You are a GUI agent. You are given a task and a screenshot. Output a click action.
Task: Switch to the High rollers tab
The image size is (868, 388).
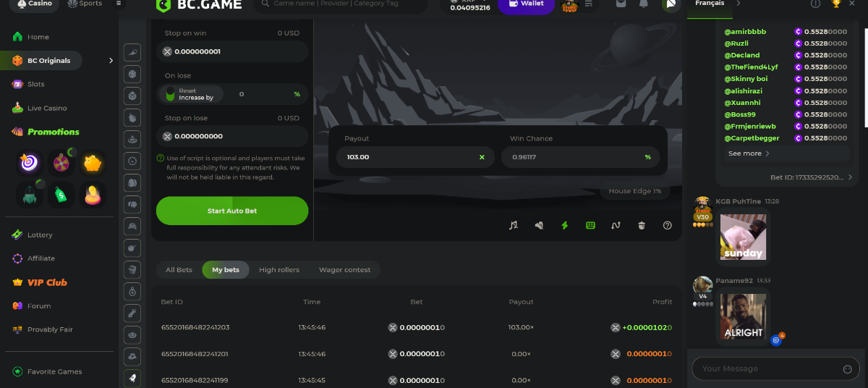(x=278, y=270)
